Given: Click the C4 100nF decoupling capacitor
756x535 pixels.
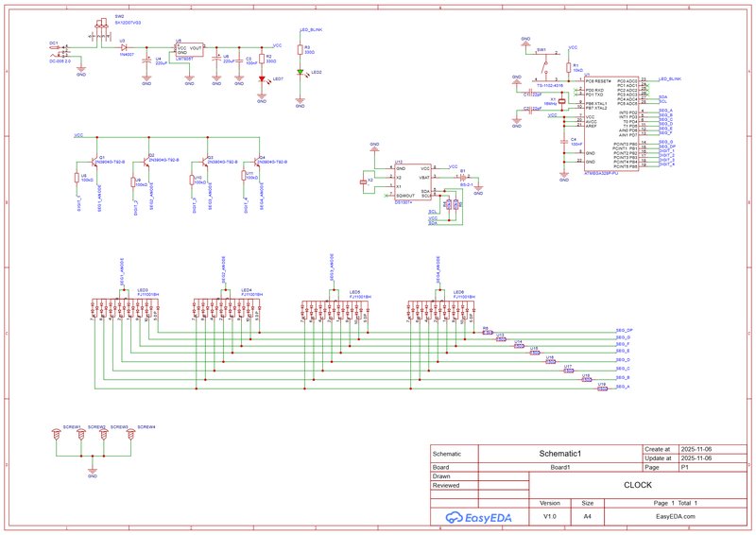Looking at the screenshot, I should coord(564,142).
